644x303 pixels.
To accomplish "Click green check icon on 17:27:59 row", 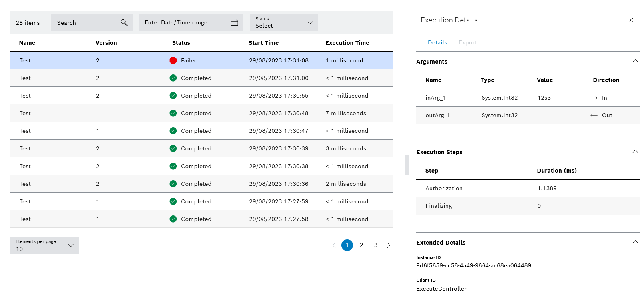I will click(173, 201).
